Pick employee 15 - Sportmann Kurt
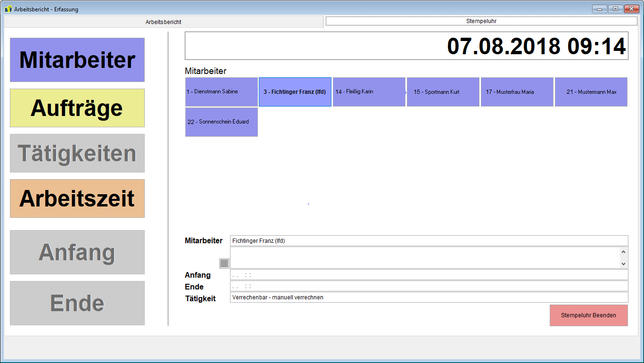Viewport: 644px width, 363px height. 443,92
